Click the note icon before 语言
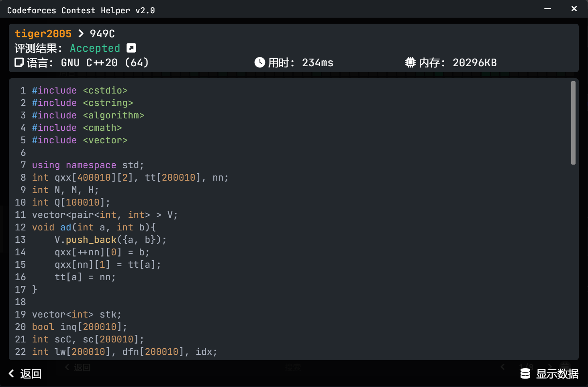588x387 pixels. tap(19, 63)
